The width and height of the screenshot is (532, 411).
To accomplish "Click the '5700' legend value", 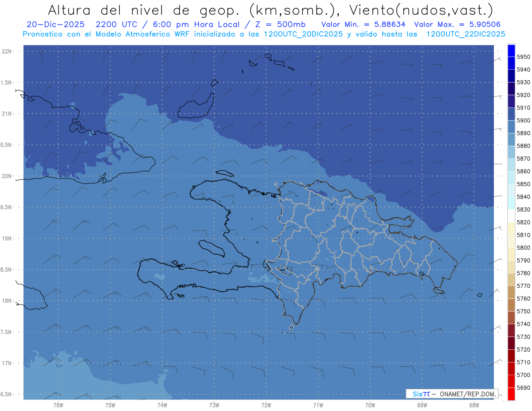I will click(x=524, y=375).
